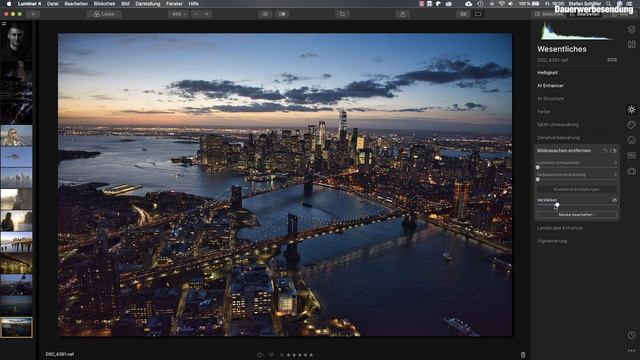The image size is (640, 360).
Task: Open the Bearbeiten menu in menu bar
Action: pos(76,4)
